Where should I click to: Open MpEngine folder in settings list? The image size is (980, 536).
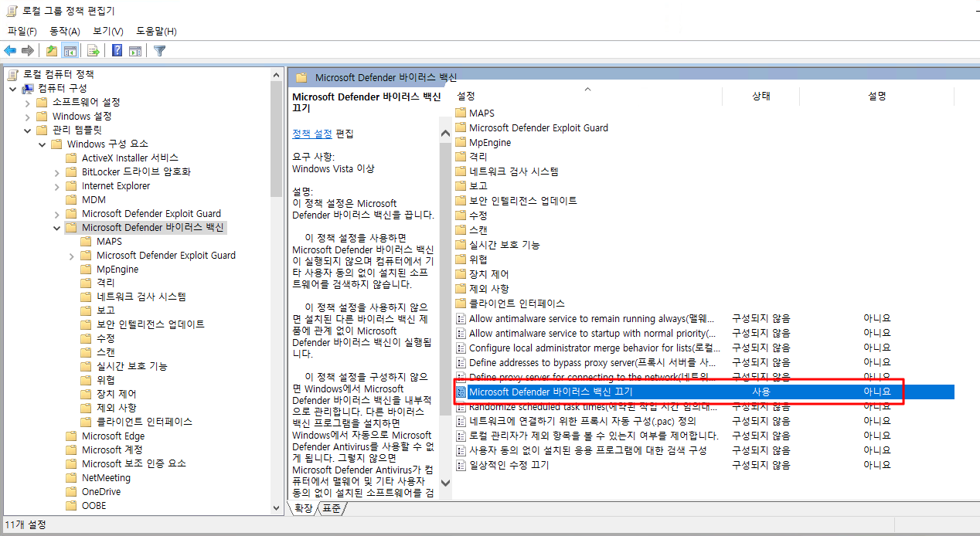[490, 142]
